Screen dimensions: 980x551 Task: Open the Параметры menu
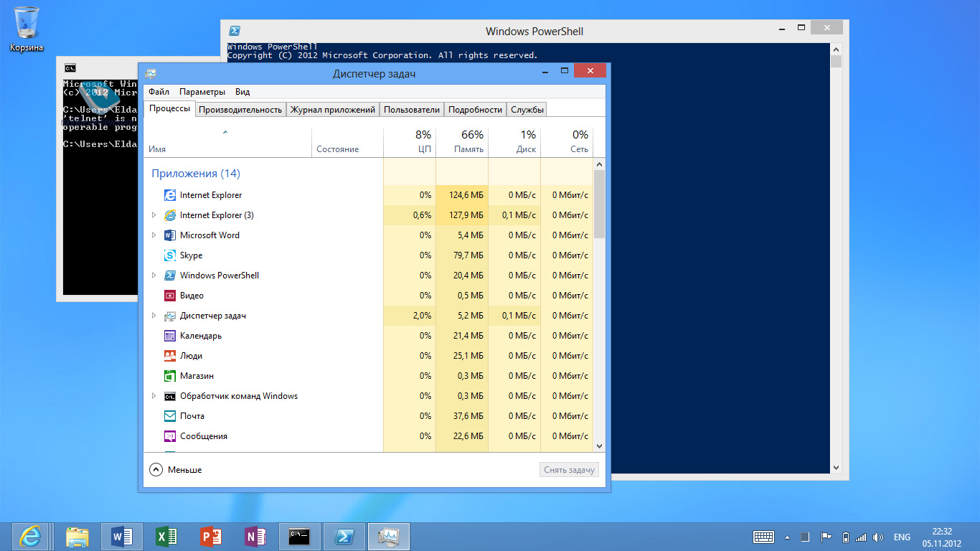tap(202, 92)
